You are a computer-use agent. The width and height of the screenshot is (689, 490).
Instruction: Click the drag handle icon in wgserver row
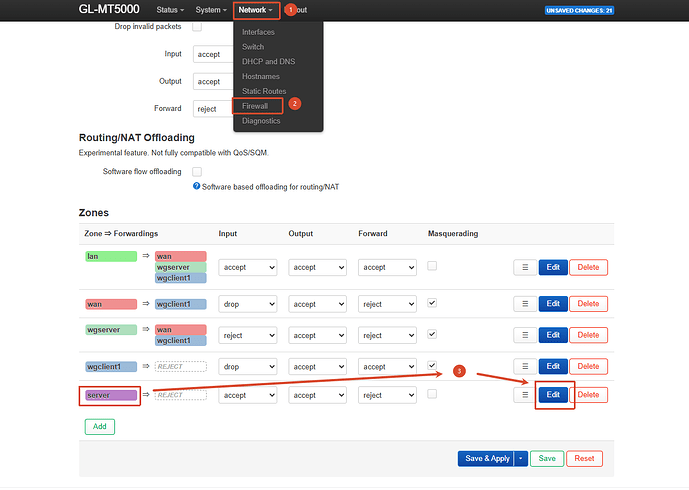coord(525,335)
